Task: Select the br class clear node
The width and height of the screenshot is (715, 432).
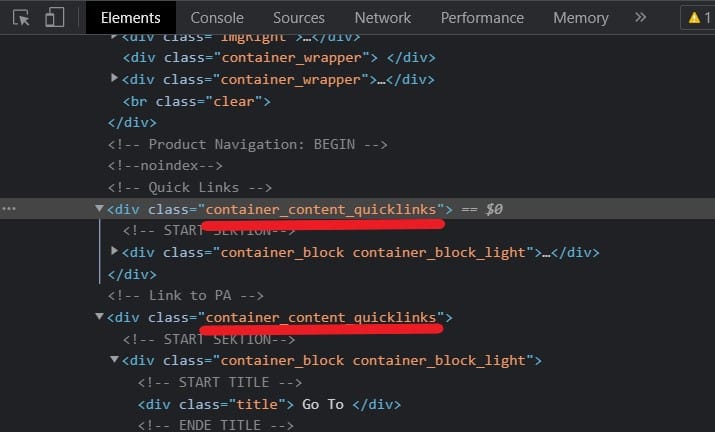Action: point(197,101)
